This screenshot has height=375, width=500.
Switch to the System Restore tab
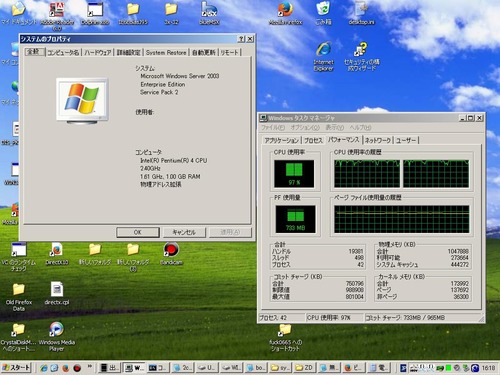(x=166, y=53)
